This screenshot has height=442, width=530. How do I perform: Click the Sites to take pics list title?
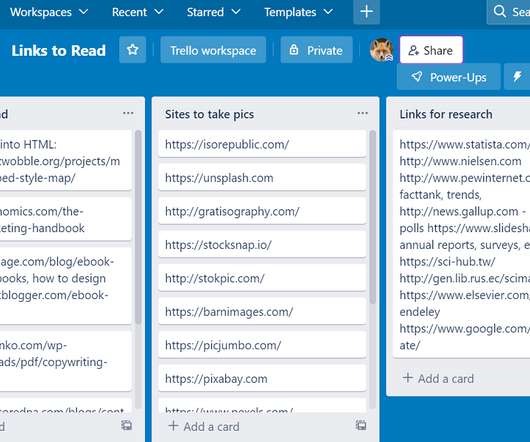(209, 114)
